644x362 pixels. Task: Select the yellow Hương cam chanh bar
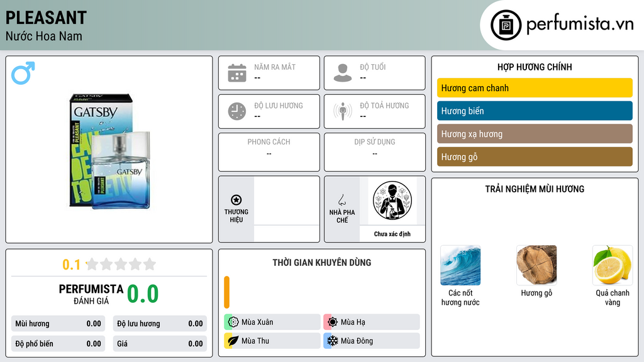click(535, 88)
